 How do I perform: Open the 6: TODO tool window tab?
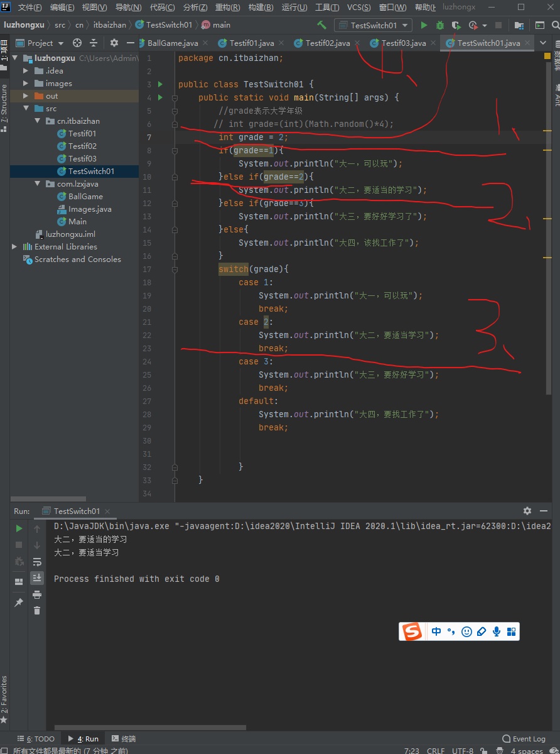(37, 739)
